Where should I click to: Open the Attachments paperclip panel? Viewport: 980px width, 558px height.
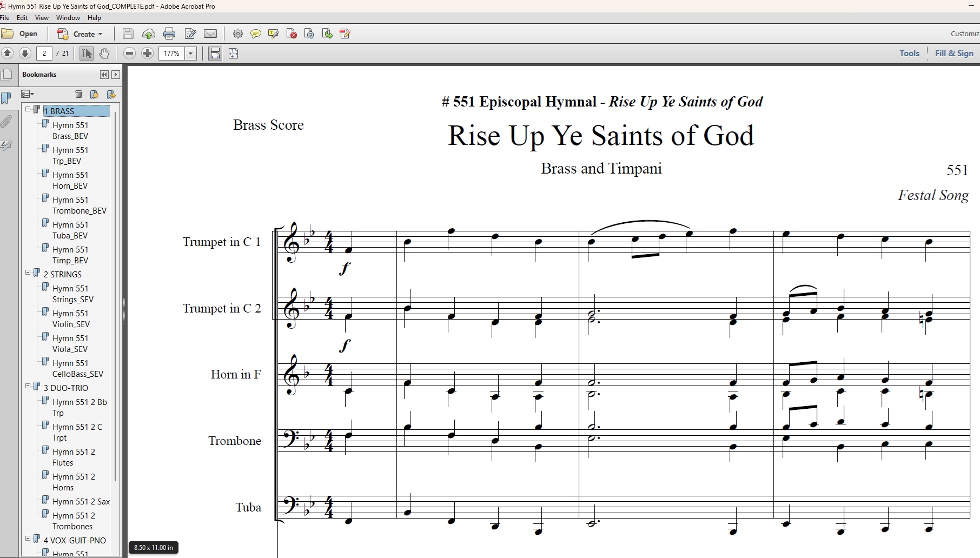coord(6,122)
